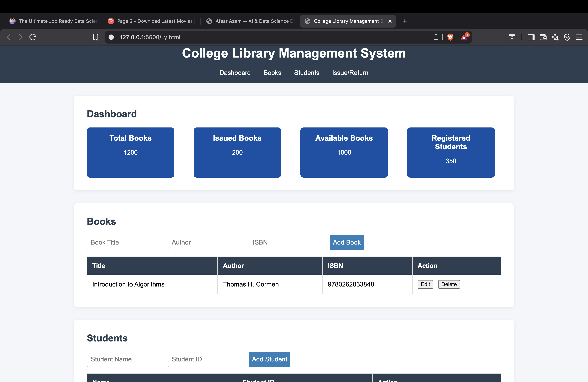Open the Brave VPN shield icon
This screenshot has width=588, height=382.
tap(567, 37)
